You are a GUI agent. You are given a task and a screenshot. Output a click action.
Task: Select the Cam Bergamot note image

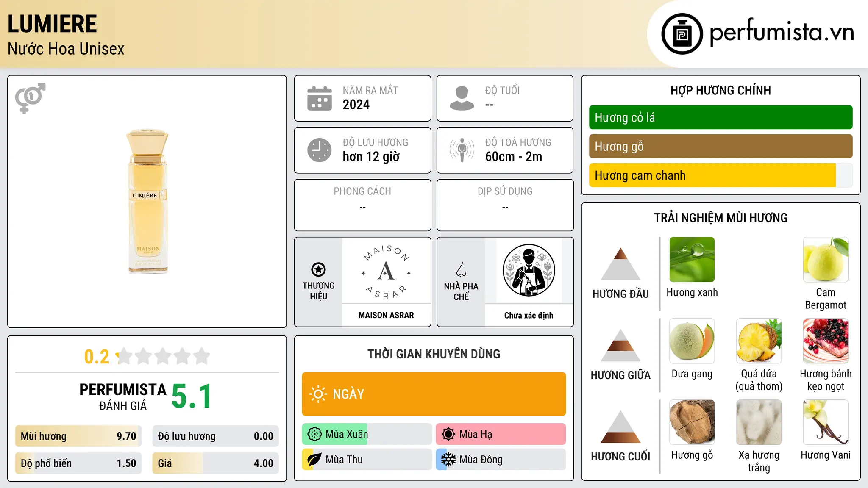[826, 260]
